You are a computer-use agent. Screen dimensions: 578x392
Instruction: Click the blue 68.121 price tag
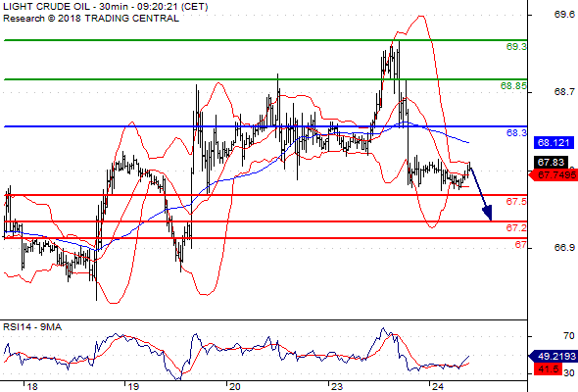[554, 143]
